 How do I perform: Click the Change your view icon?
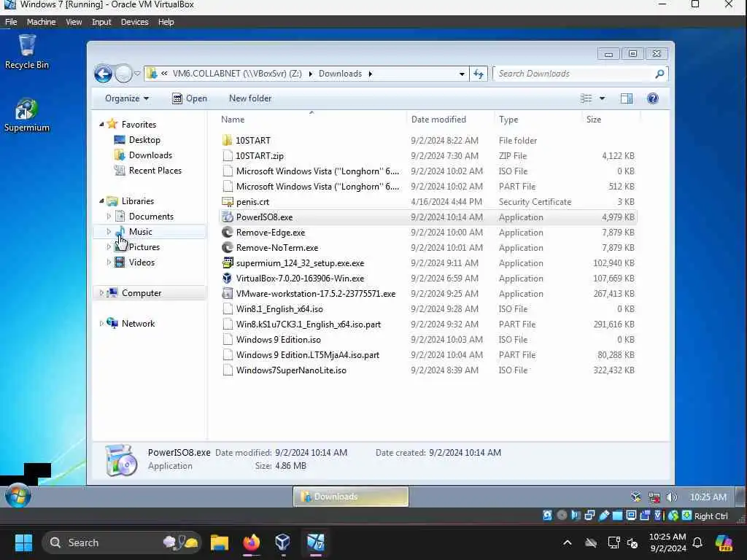pyautogui.click(x=586, y=98)
